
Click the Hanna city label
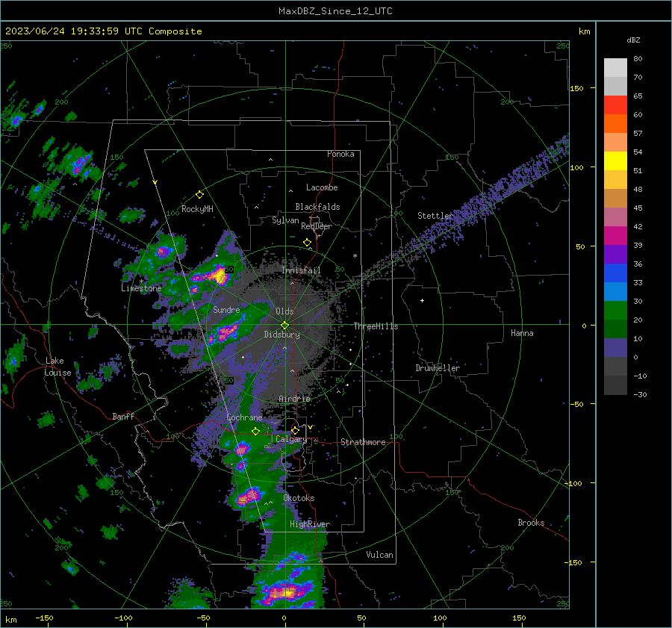[522, 333]
